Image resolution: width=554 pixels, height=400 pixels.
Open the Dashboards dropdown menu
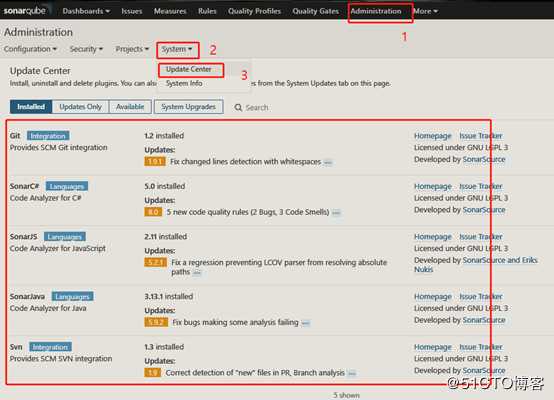point(86,11)
